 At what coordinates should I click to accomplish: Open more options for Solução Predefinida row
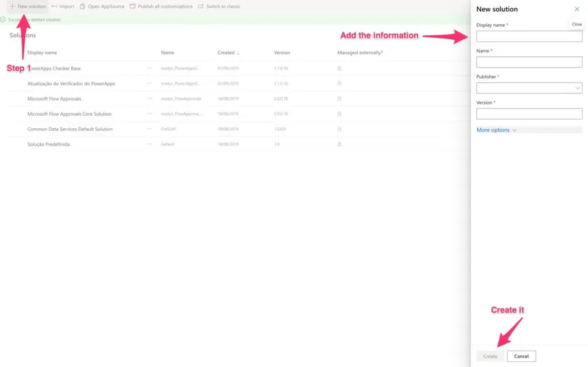point(149,144)
